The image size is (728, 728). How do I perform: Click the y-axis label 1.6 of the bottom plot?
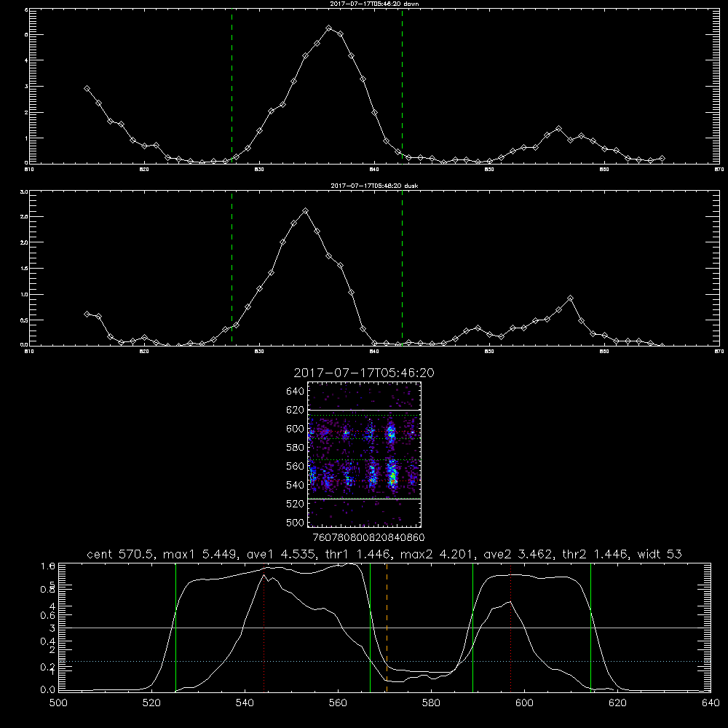point(48,566)
